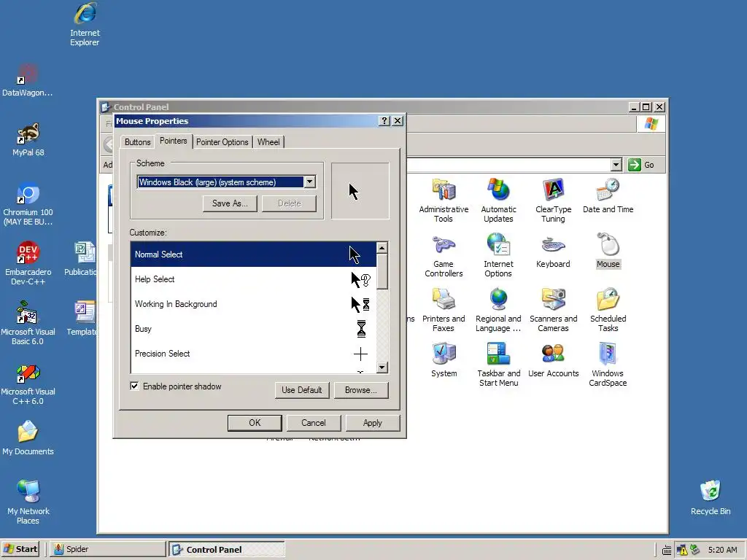Expand the Control Panel address bar dropdown
The image size is (747, 560).
point(616,165)
